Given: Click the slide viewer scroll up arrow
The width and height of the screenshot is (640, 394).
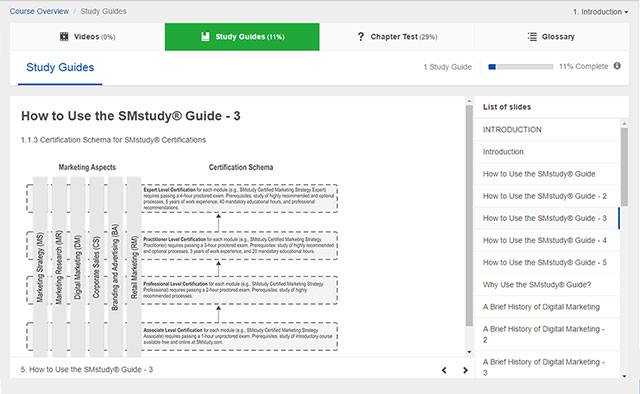Looking at the screenshot, I should [469, 101].
